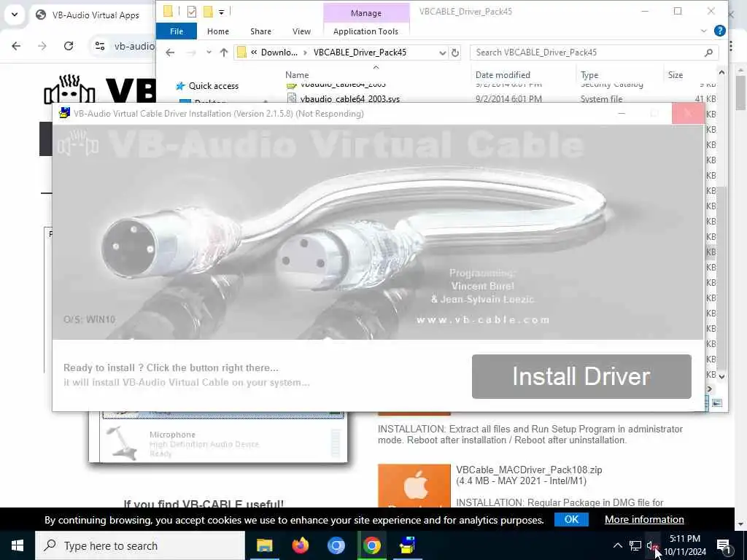This screenshot has height=560, width=747.
Task: Open the Windows Start menu
Action: (x=18, y=545)
